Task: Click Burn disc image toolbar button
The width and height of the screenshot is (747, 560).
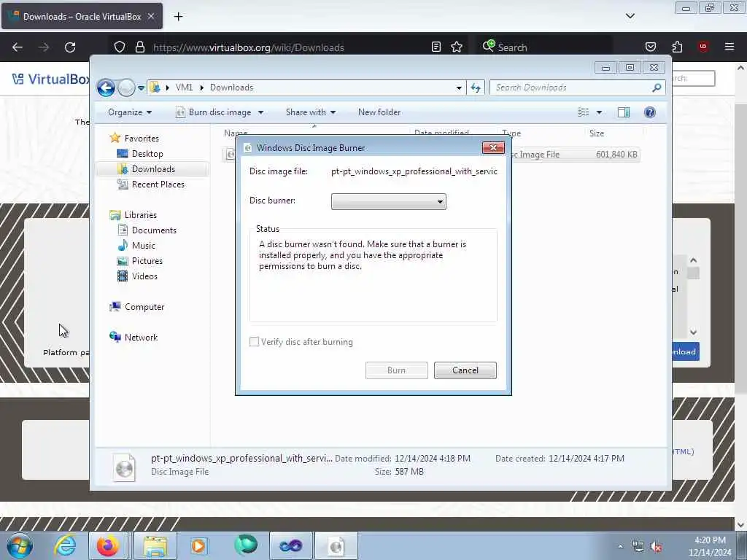Action: [214, 112]
